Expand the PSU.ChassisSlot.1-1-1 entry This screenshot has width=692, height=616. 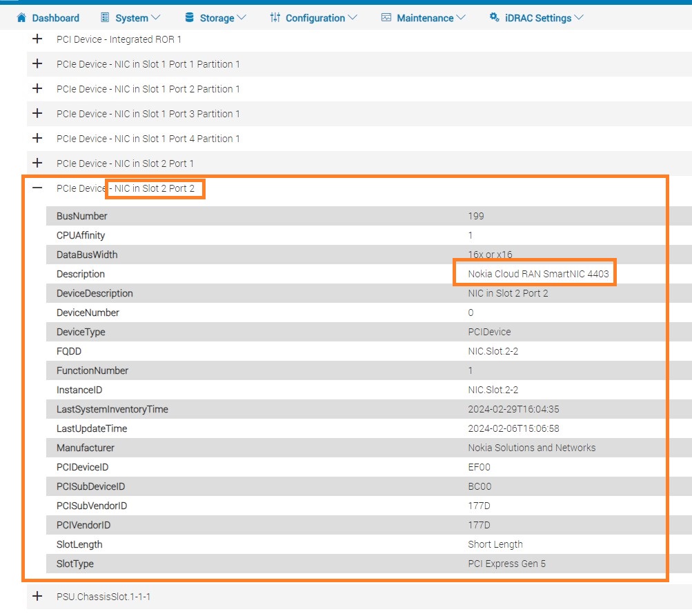(x=37, y=597)
